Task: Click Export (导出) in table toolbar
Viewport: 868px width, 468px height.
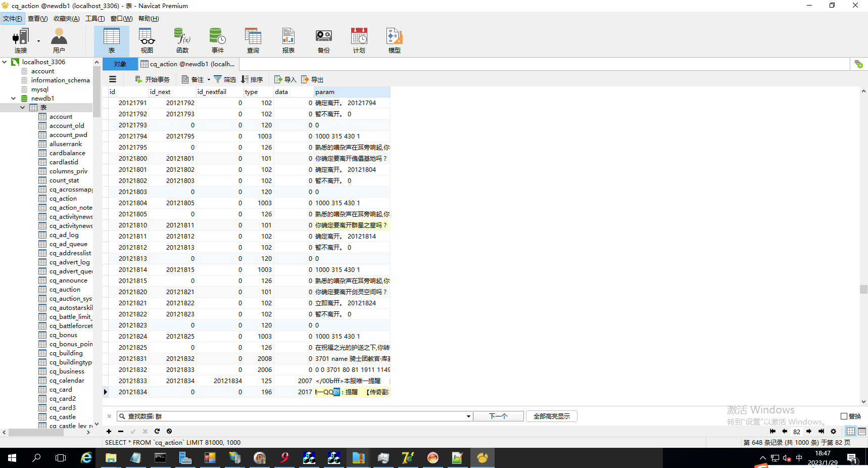Action: click(312, 79)
